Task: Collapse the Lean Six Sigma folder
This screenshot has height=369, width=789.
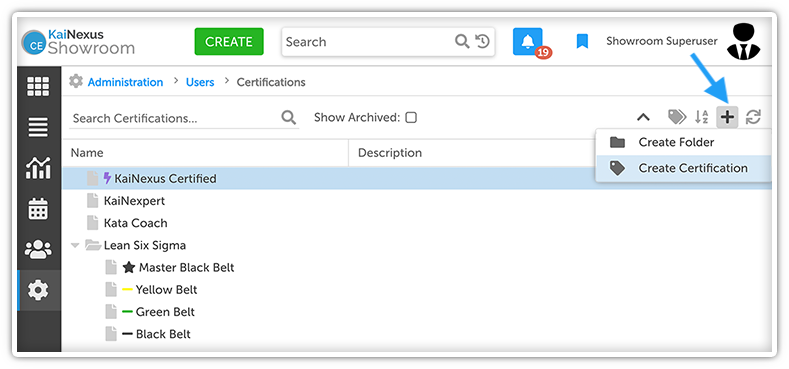Action: 75,246
